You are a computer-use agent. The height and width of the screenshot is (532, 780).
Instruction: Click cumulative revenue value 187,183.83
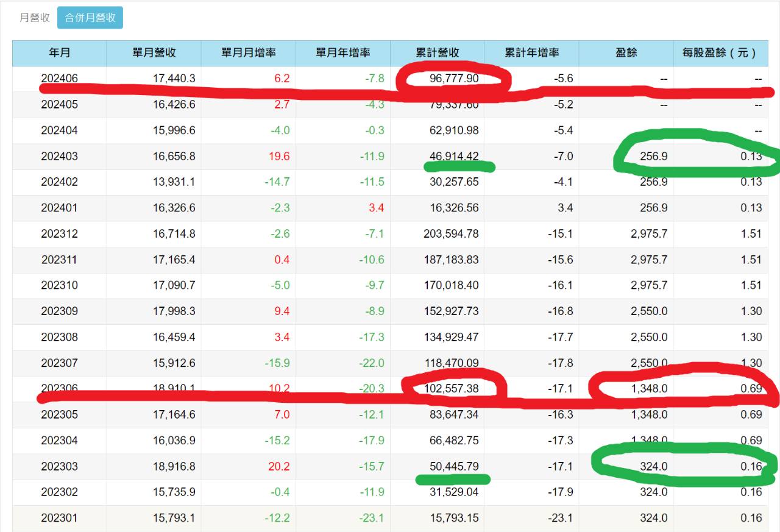click(451, 260)
